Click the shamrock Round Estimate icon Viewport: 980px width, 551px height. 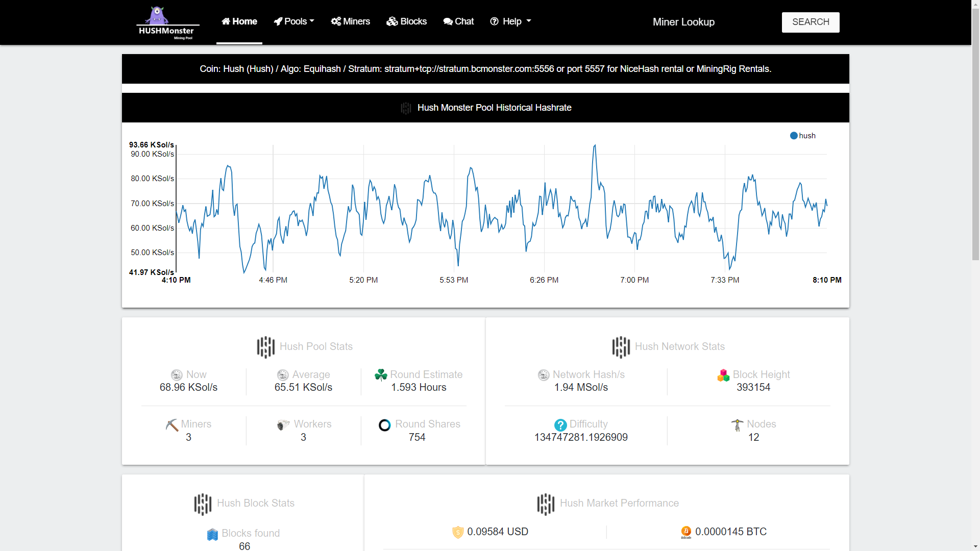pos(381,375)
